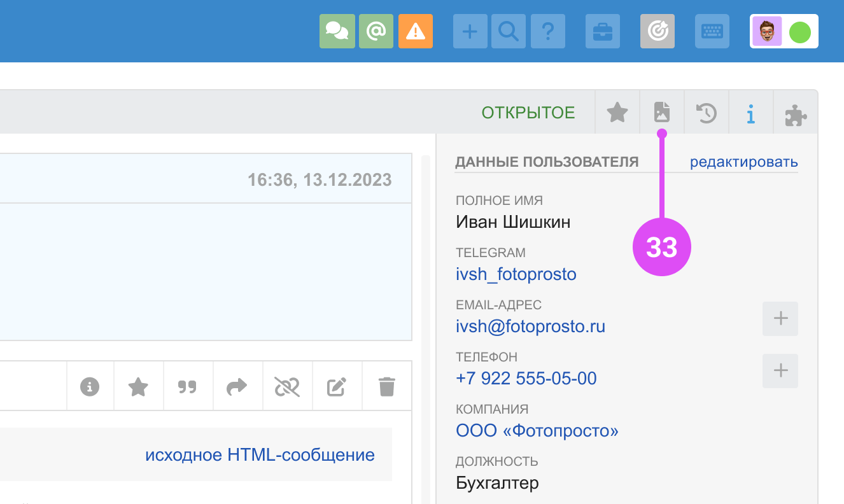Open the orange warning alerts icon
Image resolution: width=844 pixels, height=504 pixels.
416,31
